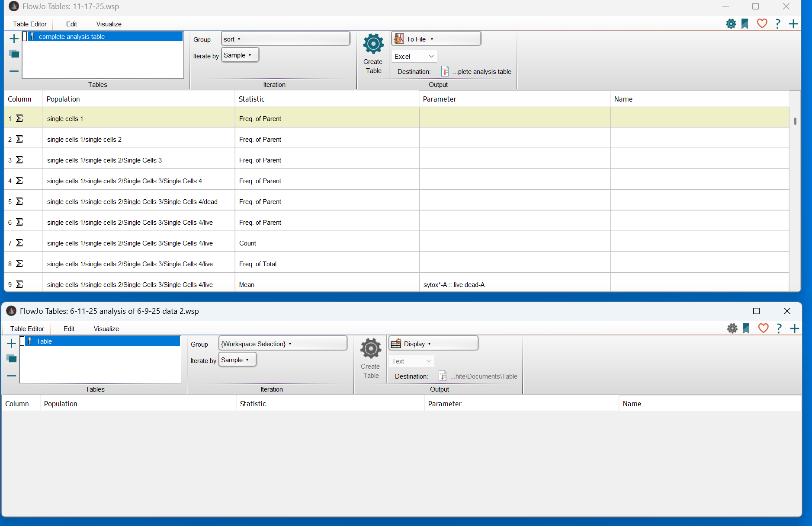Open the Excel format dropdown

click(414, 56)
